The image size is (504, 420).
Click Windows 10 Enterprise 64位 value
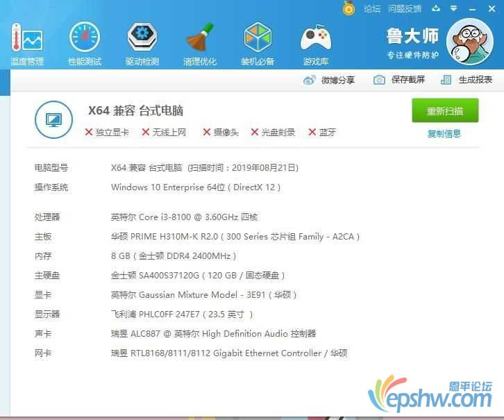click(x=168, y=187)
